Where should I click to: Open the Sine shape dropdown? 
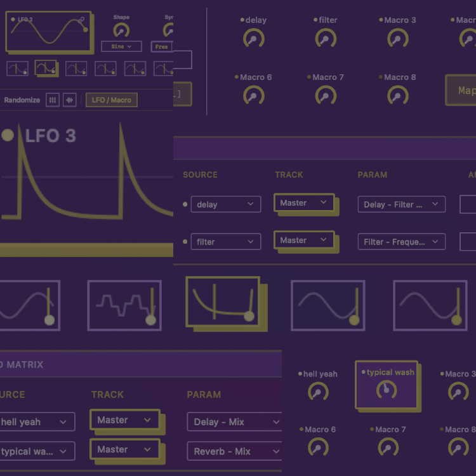(x=121, y=46)
